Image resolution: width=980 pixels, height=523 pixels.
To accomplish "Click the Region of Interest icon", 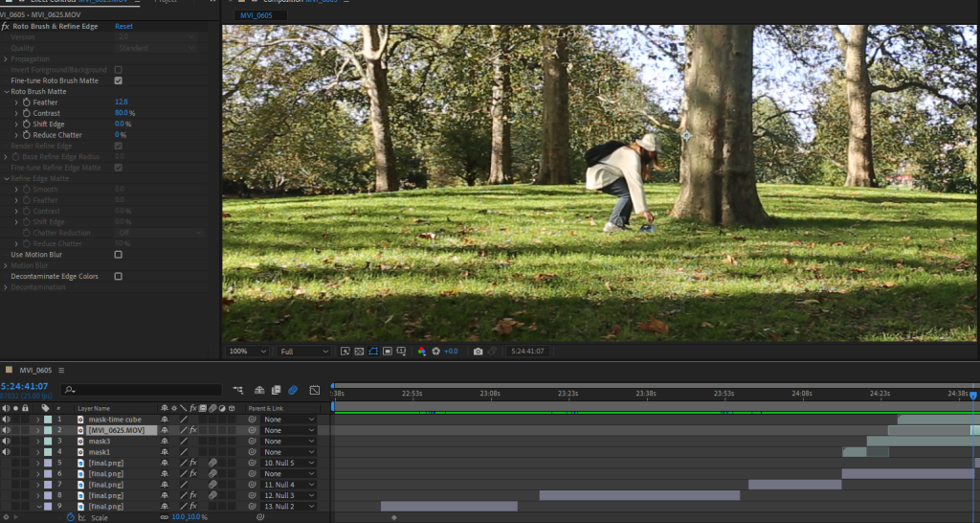I will click(x=387, y=352).
